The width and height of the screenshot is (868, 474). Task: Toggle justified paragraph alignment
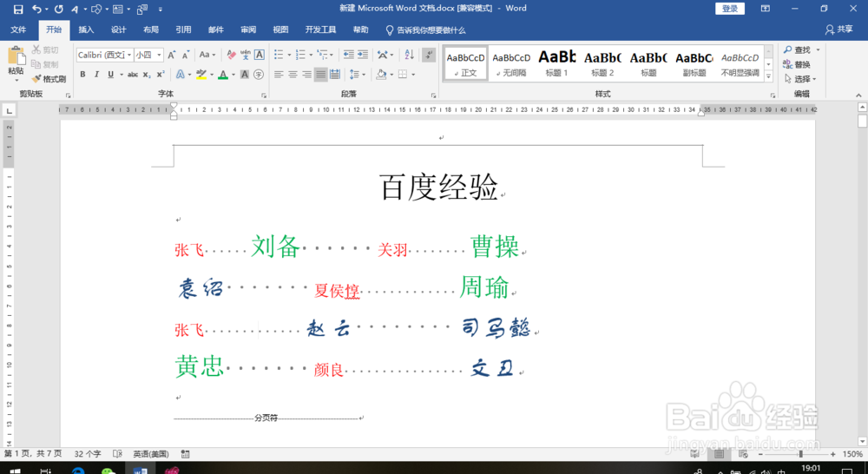320,74
